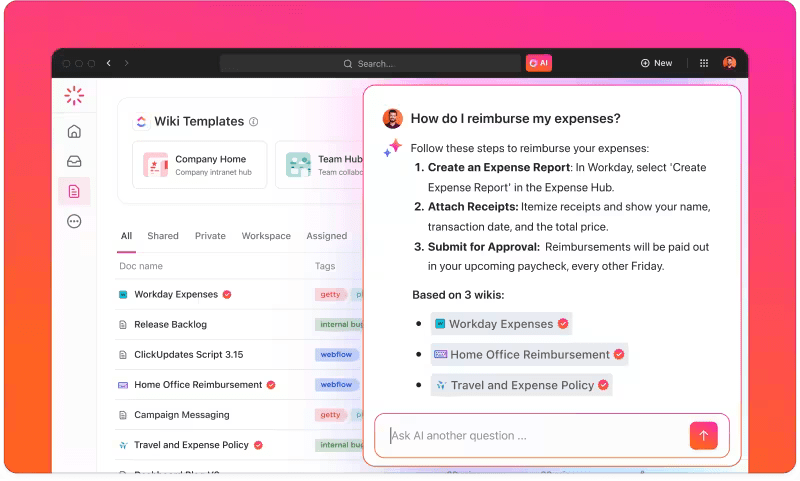The height and width of the screenshot is (481, 800).
Task: Click the getty tag on Workday Expenses
Action: pyautogui.click(x=330, y=294)
